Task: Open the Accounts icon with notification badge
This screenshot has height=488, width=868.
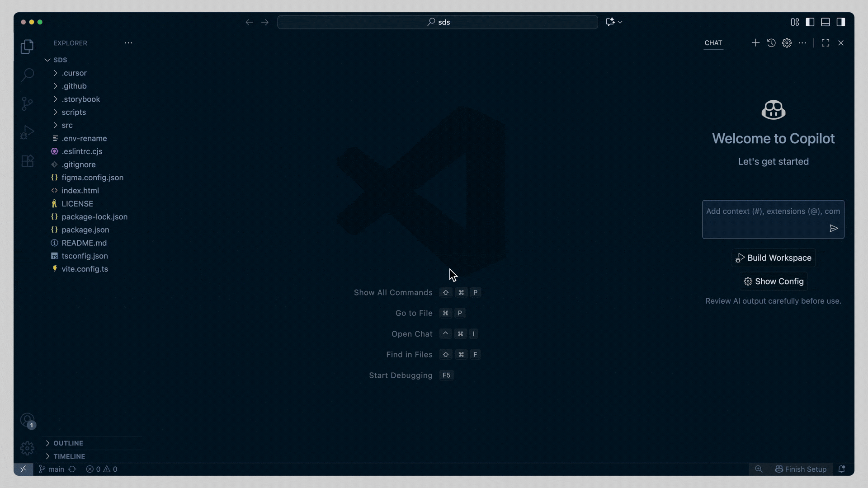Action: pyautogui.click(x=27, y=420)
